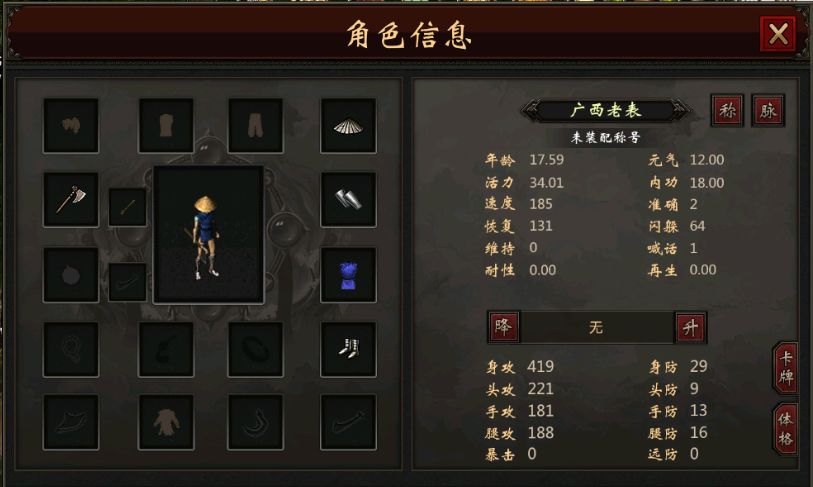The image size is (813, 487).
Task: Select the silver bracers equipment slot
Action: (348, 200)
